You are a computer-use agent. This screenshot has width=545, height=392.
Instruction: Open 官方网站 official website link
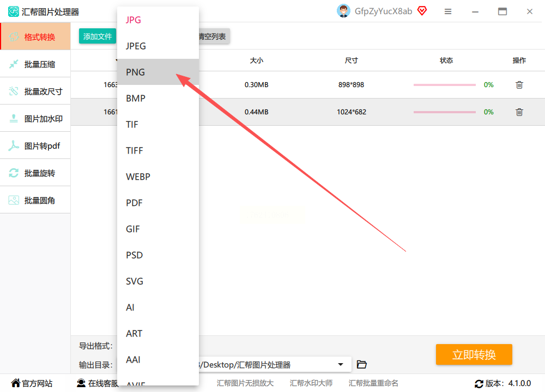(x=32, y=383)
